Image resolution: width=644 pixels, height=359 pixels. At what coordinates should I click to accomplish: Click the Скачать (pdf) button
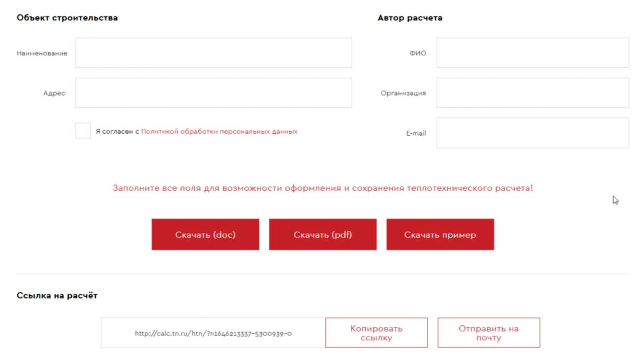(x=322, y=235)
